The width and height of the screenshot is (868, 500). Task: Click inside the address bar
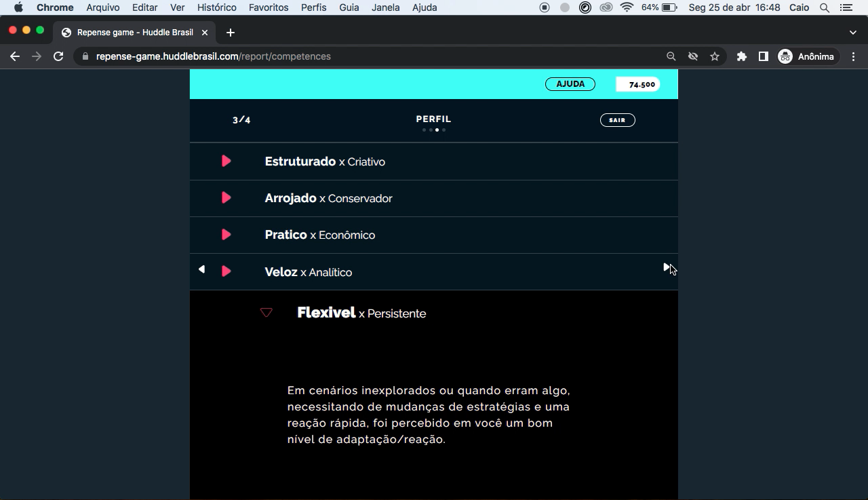[339, 56]
